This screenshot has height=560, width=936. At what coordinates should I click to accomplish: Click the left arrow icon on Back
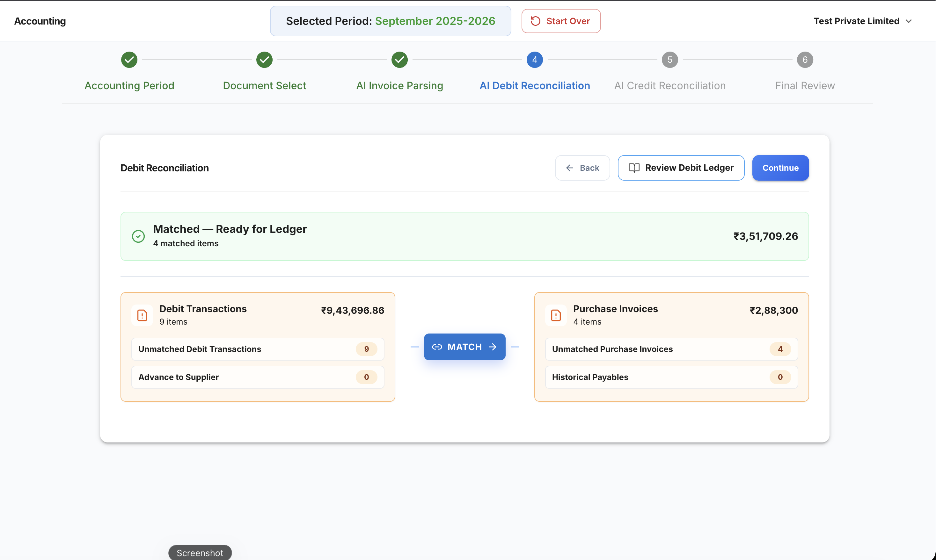(570, 168)
